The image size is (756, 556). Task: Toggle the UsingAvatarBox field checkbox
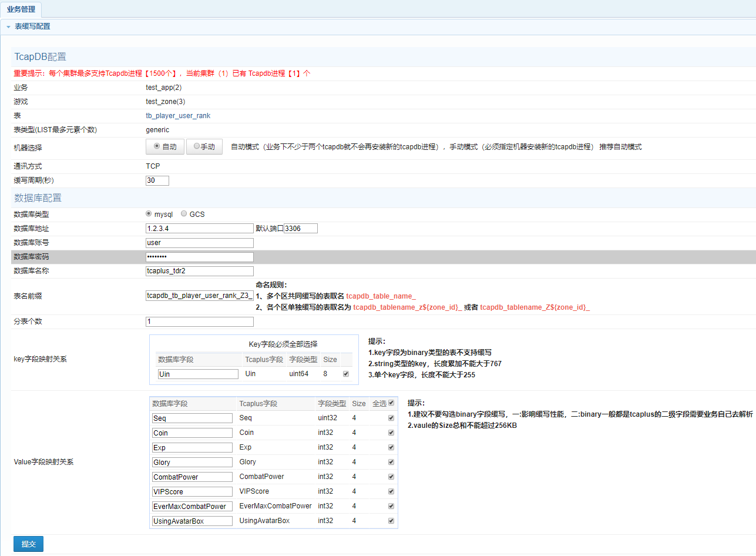tap(391, 521)
